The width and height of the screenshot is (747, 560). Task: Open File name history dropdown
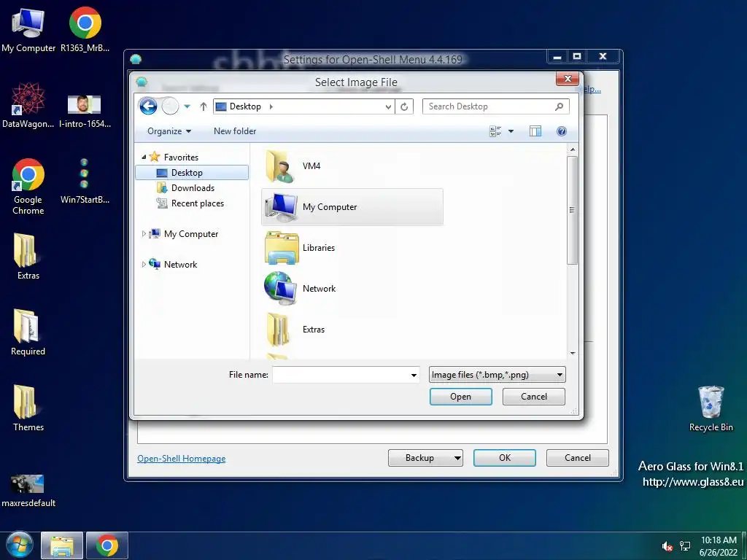click(414, 376)
